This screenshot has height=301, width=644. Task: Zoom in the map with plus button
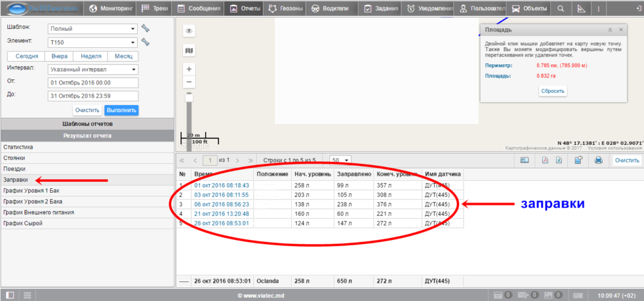point(189,69)
